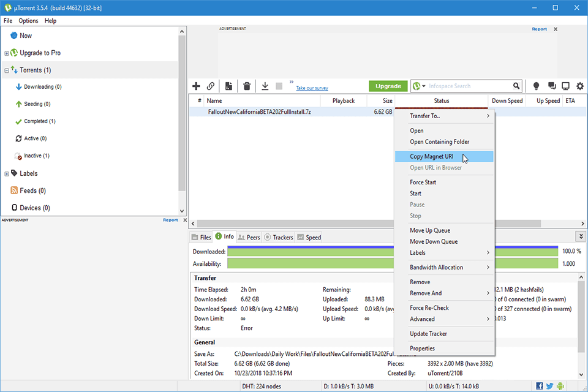
Task: Open uTorrent's Facebook page
Action: [538, 386]
